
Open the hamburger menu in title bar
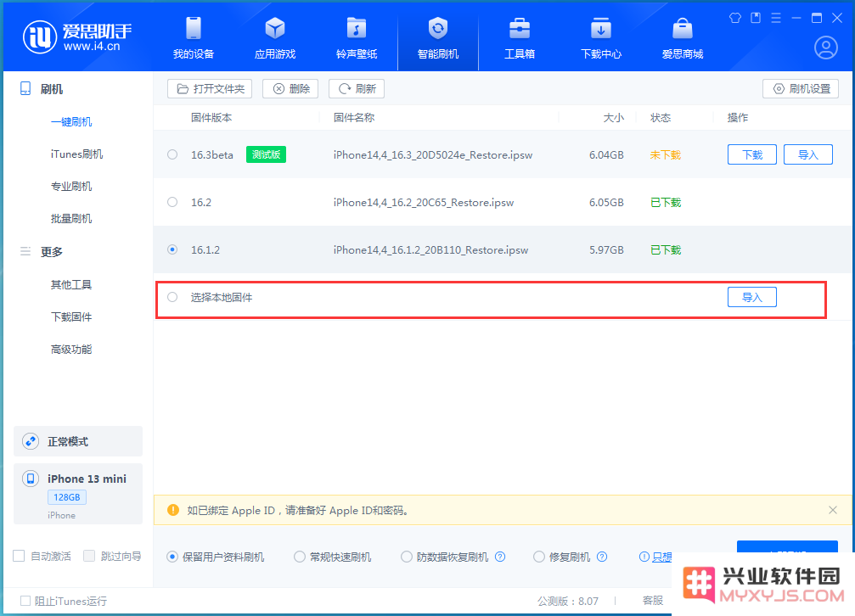click(776, 18)
